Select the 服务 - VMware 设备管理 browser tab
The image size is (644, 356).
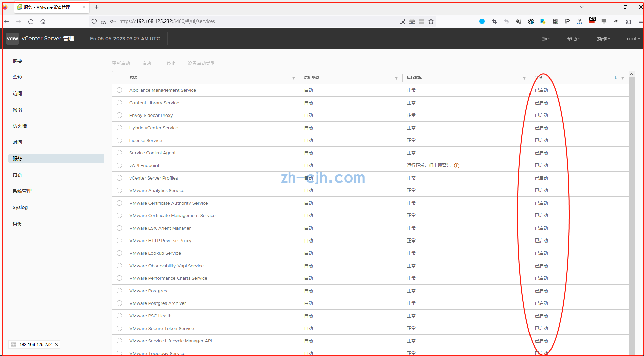(x=51, y=7)
